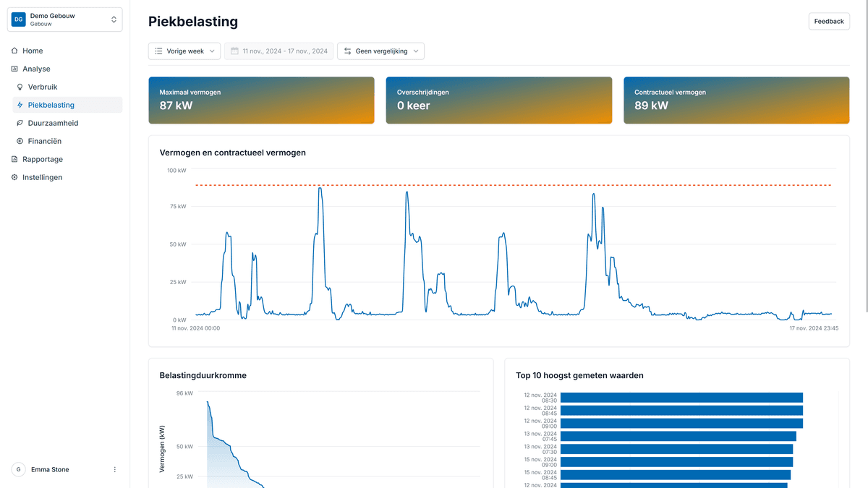Click the Piekbelasting page heading
Image resolution: width=868 pixels, height=488 pixels.
click(x=193, y=22)
